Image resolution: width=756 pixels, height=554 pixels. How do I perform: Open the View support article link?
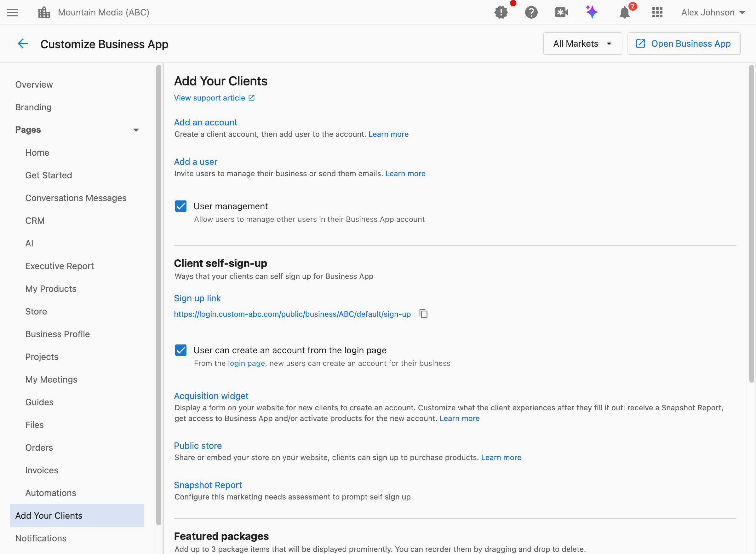tap(209, 98)
